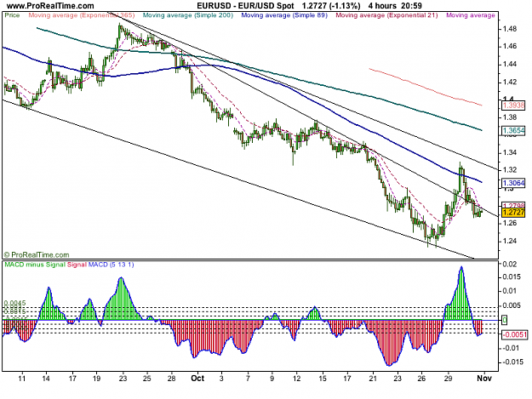
Task: Click the 20:59 time in header
Action: (x=411, y=6)
